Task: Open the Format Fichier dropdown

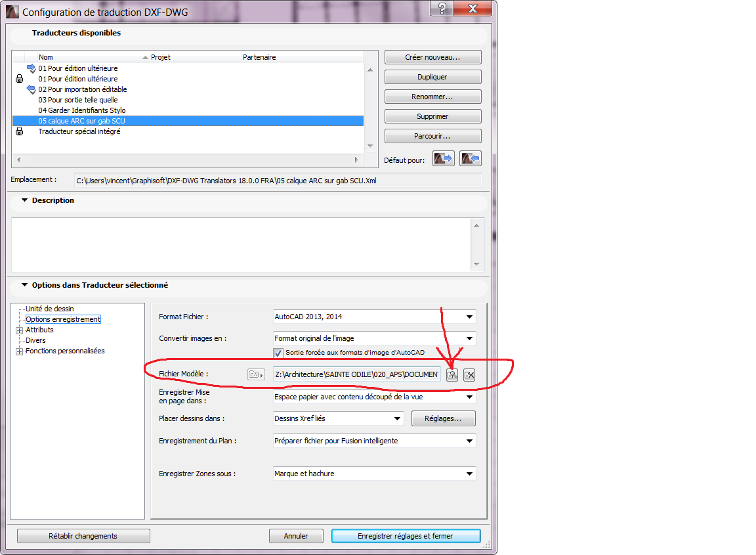Action: click(374, 317)
